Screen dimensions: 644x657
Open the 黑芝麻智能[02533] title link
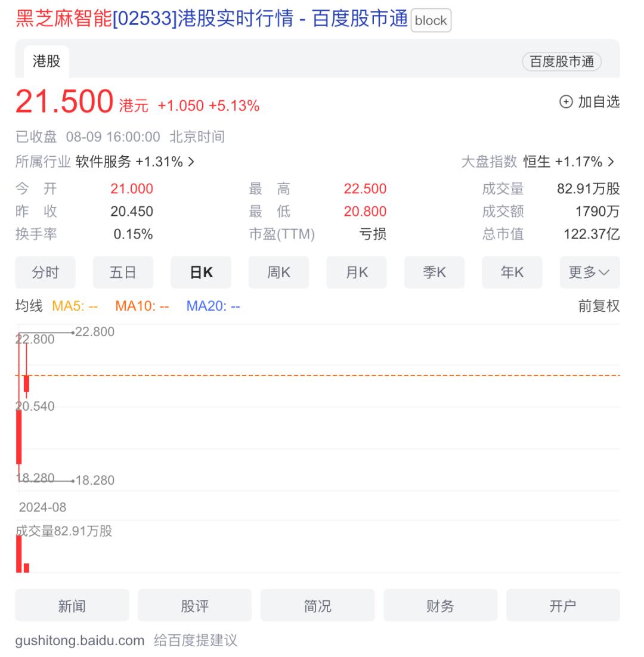pyautogui.click(x=212, y=19)
